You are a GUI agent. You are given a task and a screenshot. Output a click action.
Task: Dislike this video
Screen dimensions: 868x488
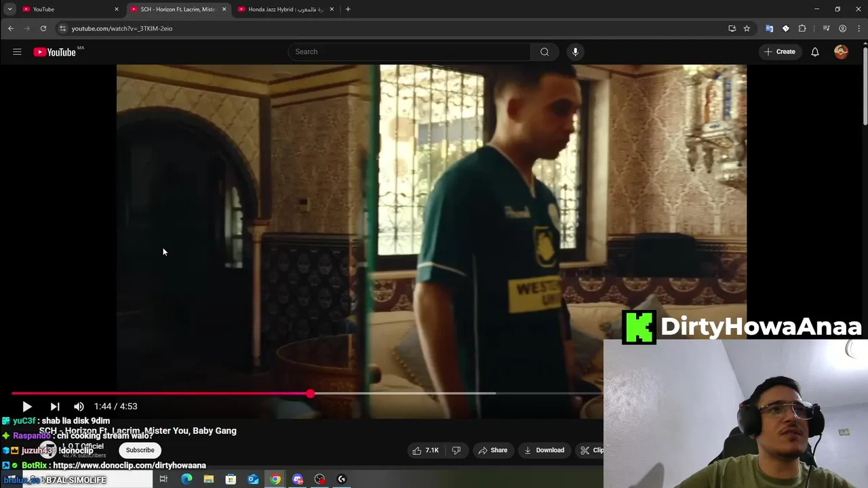coord(456,450)
